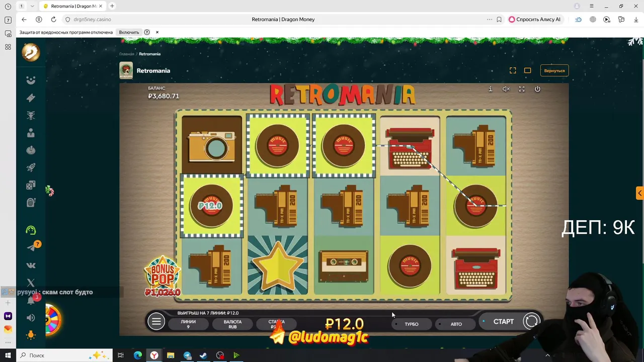The width and height of the screenshot is (644, 362).
Task: Open the Telegram sidebar link
Action: 31,247
